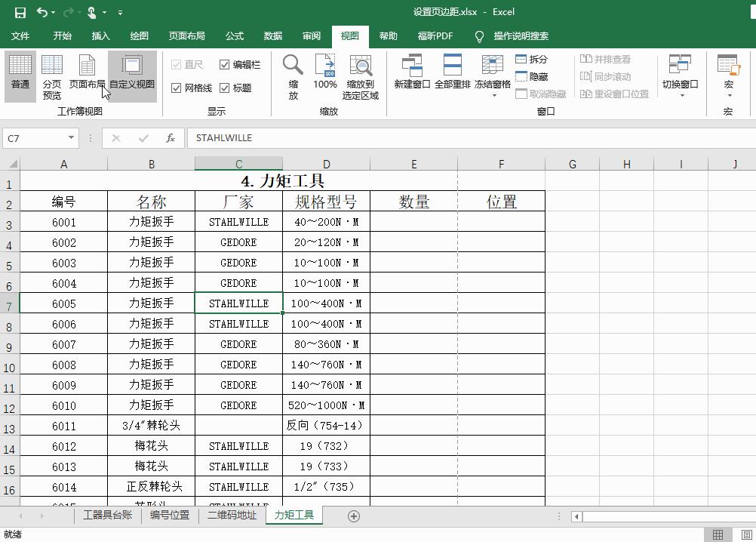Select Page Layout view (页面布局)
Screen dimensions: 756x542
(86, 75)
